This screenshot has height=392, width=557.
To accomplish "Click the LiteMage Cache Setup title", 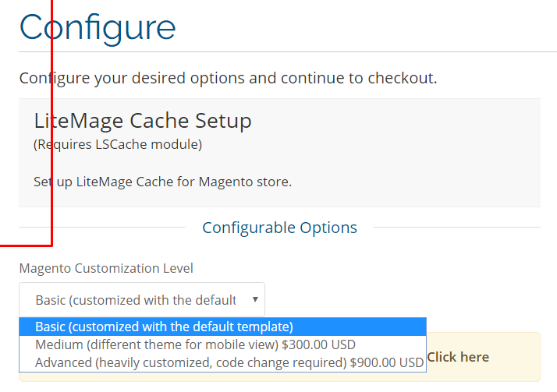I will tap(143, 121).
